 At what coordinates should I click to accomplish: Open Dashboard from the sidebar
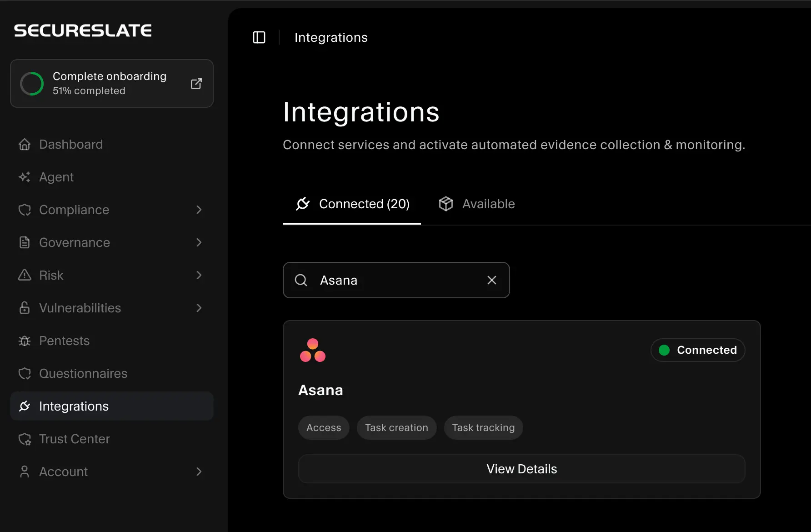(112, 144)
